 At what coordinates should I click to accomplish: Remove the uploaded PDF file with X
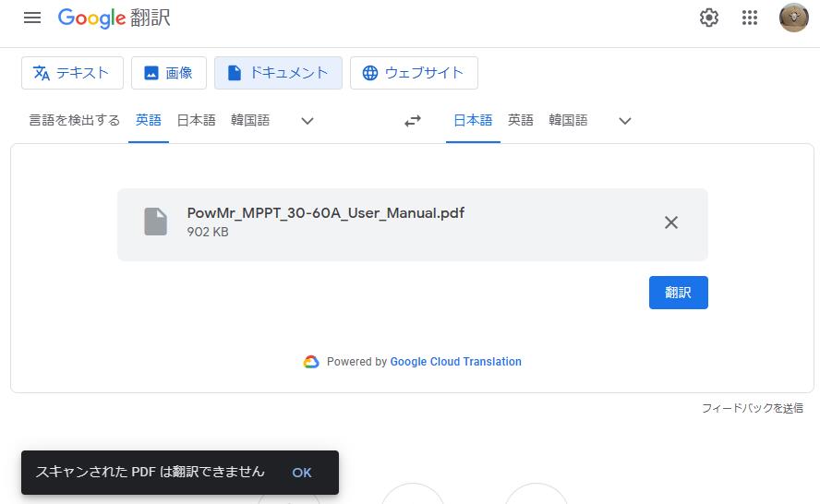pyautogui.click(x=671, y=222)
